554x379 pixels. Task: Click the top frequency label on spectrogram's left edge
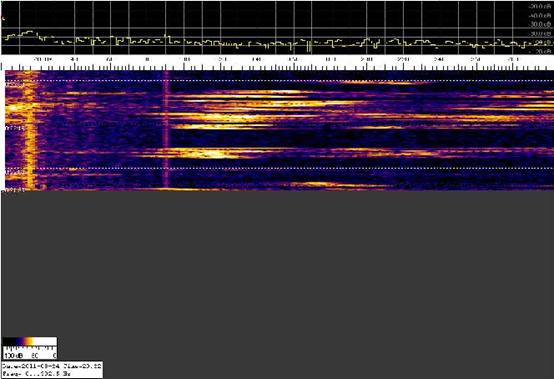(15, 85)
